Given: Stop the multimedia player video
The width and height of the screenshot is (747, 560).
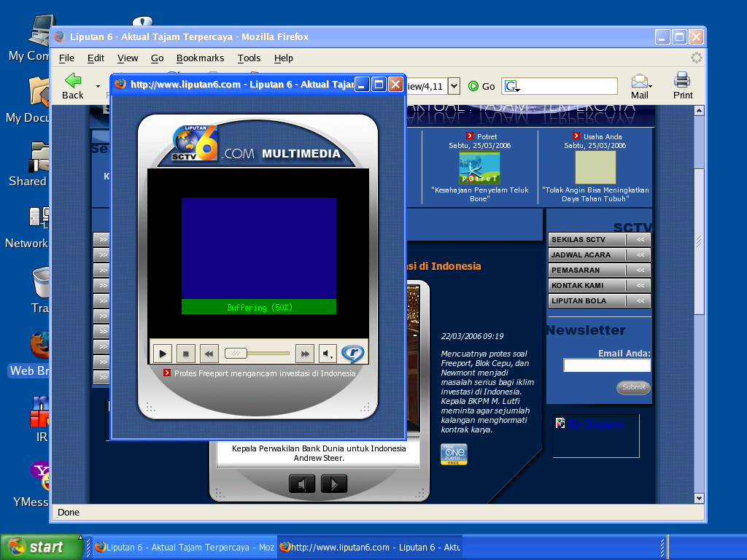Looking at the screenshot, I should click(x=186, y=354).
